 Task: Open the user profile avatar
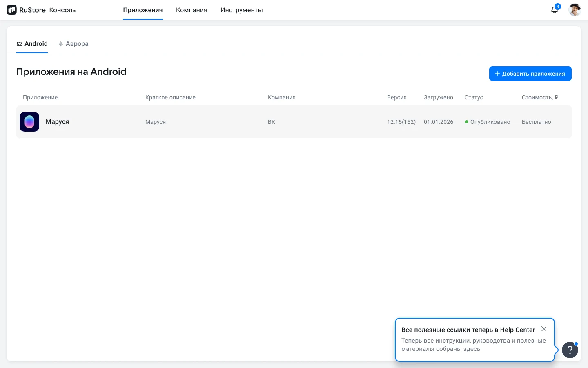(x=575, y=10)
